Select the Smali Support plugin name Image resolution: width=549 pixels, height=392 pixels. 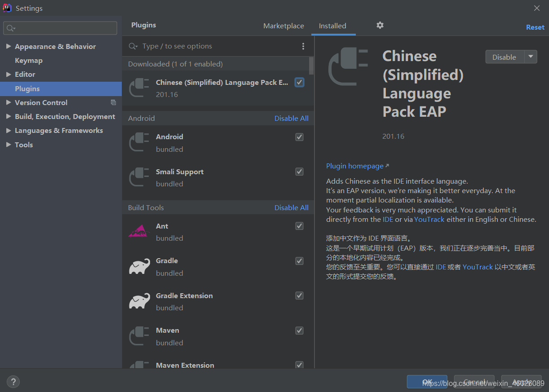(x=180, y=172)
